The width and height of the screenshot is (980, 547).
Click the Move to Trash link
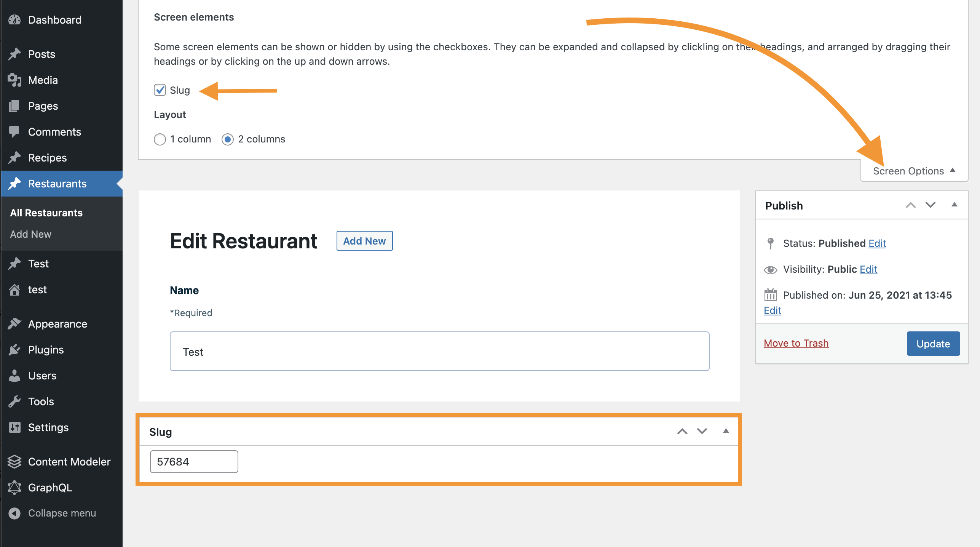(x=796, y=343)
